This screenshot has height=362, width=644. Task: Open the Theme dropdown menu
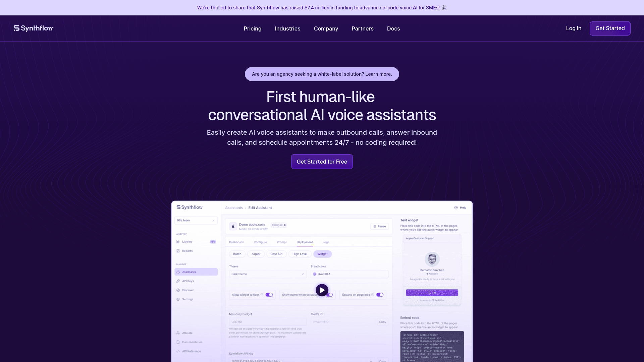[x=266, y=274]
